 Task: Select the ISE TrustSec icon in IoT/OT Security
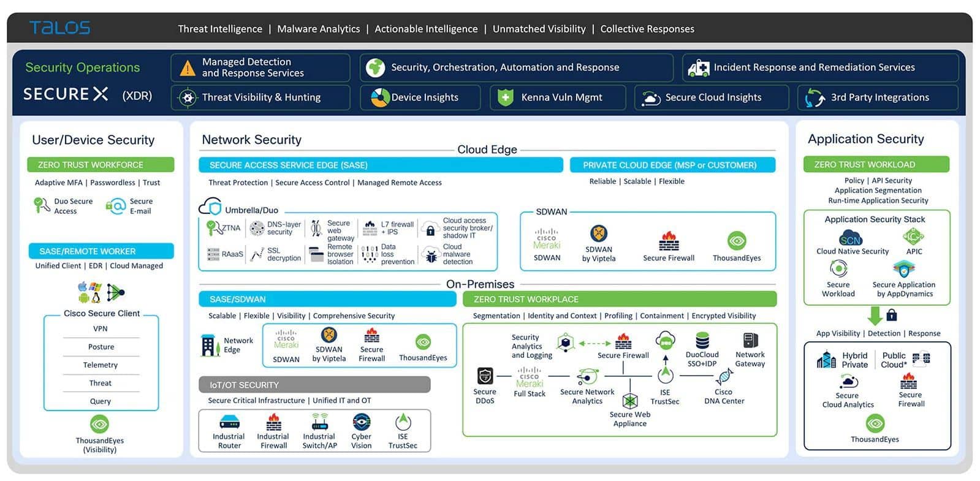click(x=403, y=422)
